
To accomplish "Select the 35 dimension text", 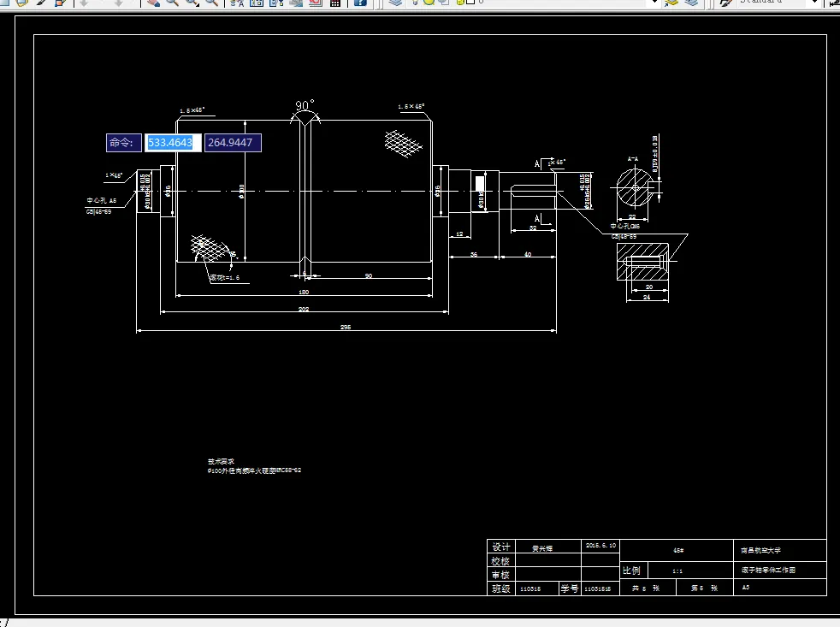I will tap(474, 254).
